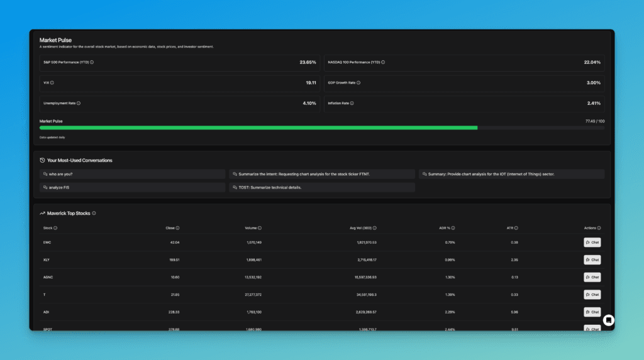
Task: Open the 'analyze FIS' conversation
Action: click(x=132, y=187)
